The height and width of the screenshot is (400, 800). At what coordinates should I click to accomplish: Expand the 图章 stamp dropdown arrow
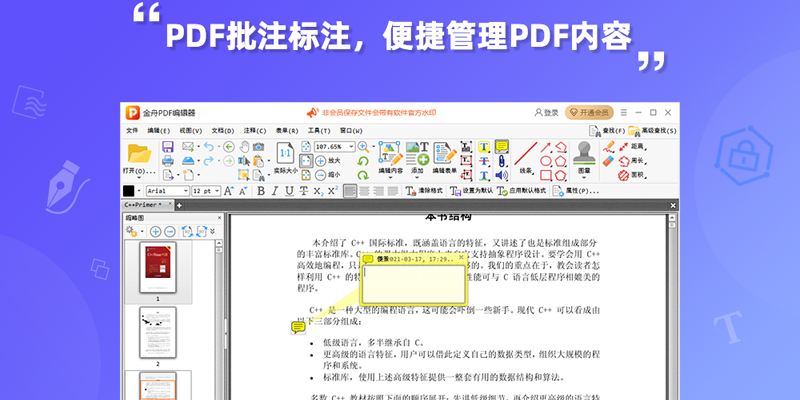(x=584, y=178)
